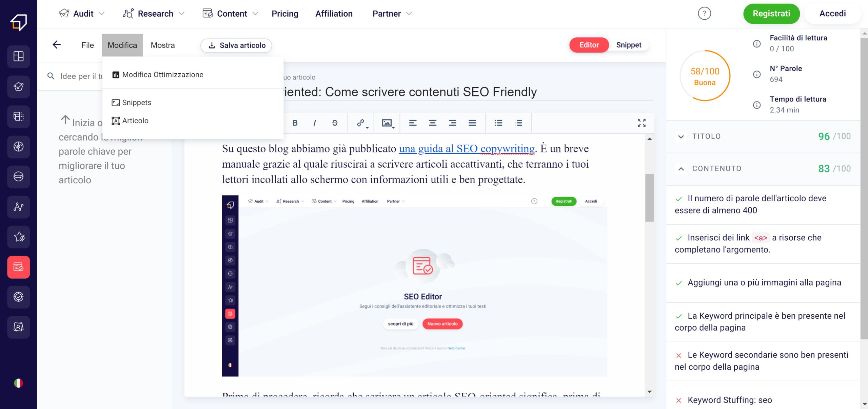The width and height of the screenshot is (868, 409).
Task: Select the image insert toolbar icon
Action: (388, 122)
